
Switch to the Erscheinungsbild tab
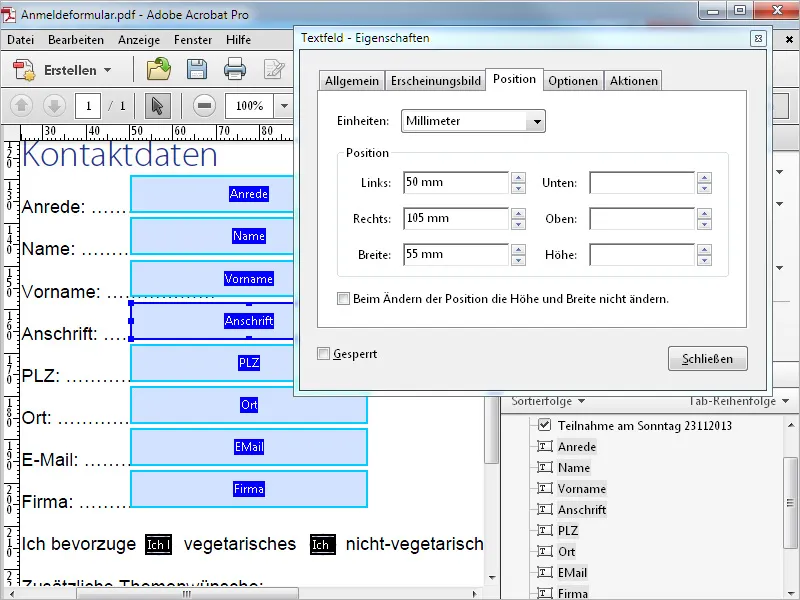436,81
